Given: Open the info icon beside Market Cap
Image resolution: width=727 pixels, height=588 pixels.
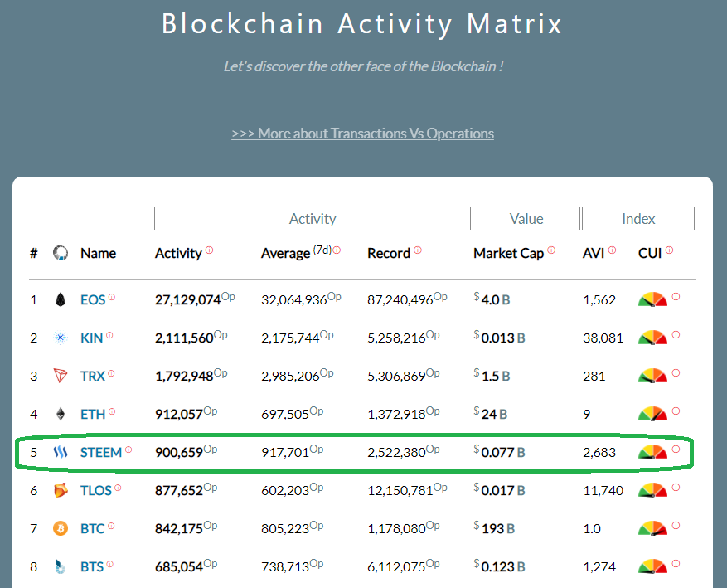Looking at the screenshot, I should point(551,250).
